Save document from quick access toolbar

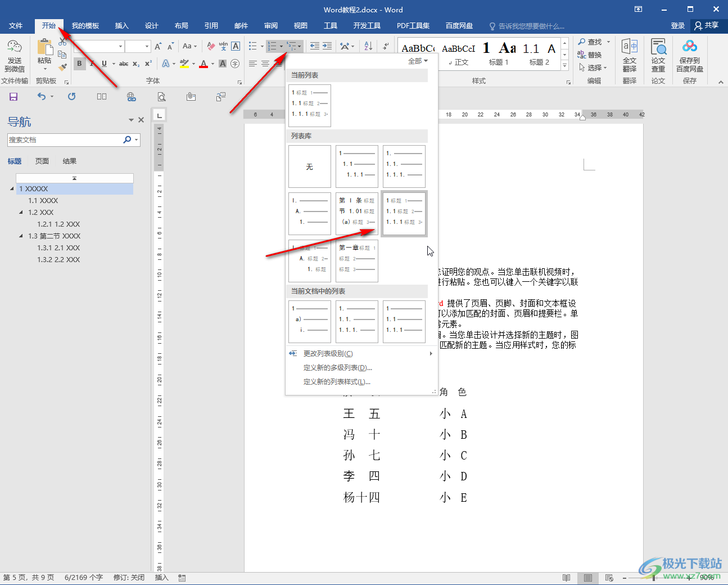13,97
